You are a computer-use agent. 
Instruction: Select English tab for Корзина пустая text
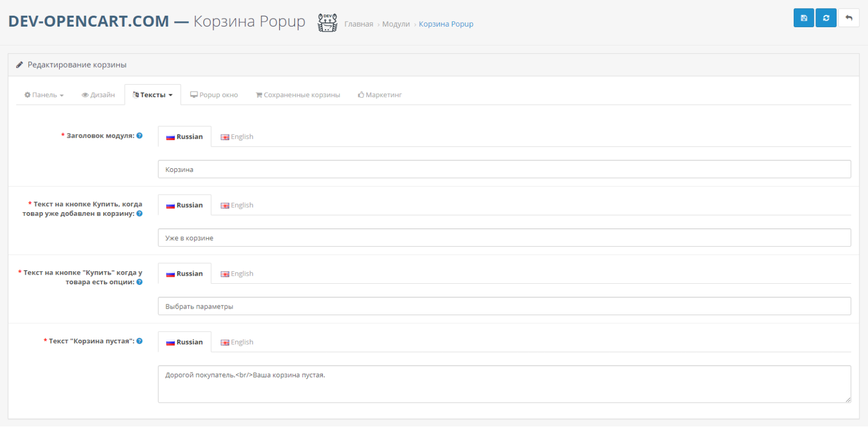click(237, 342)
